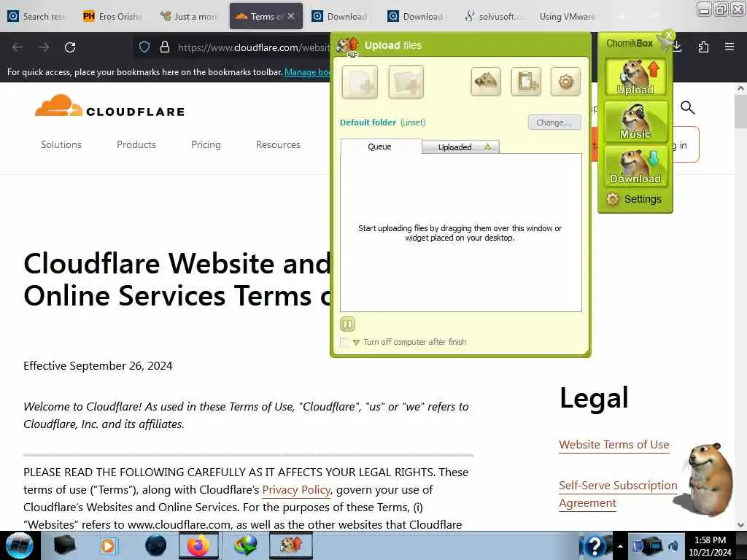The width and height of the screenshot is (747, 560).
Task: Show hidden system tray icons
Action: pyautogui.click(x=620, y=546)
